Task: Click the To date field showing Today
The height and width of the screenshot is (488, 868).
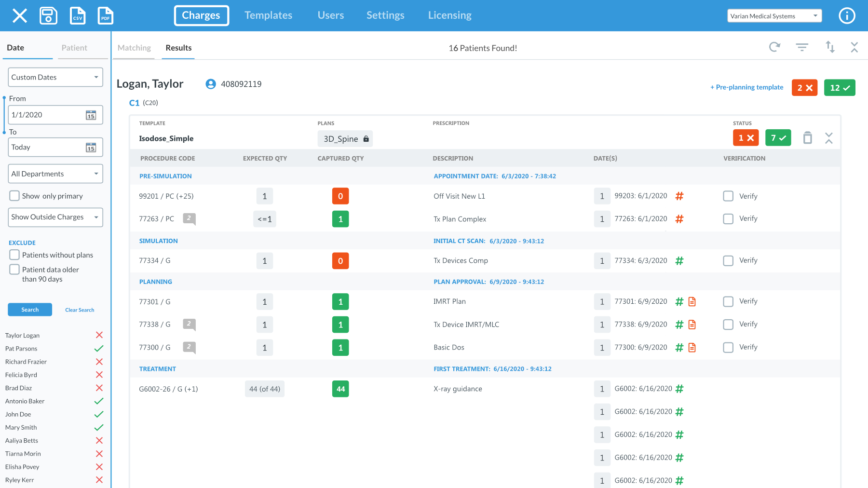Action: [x=55, y=147]
